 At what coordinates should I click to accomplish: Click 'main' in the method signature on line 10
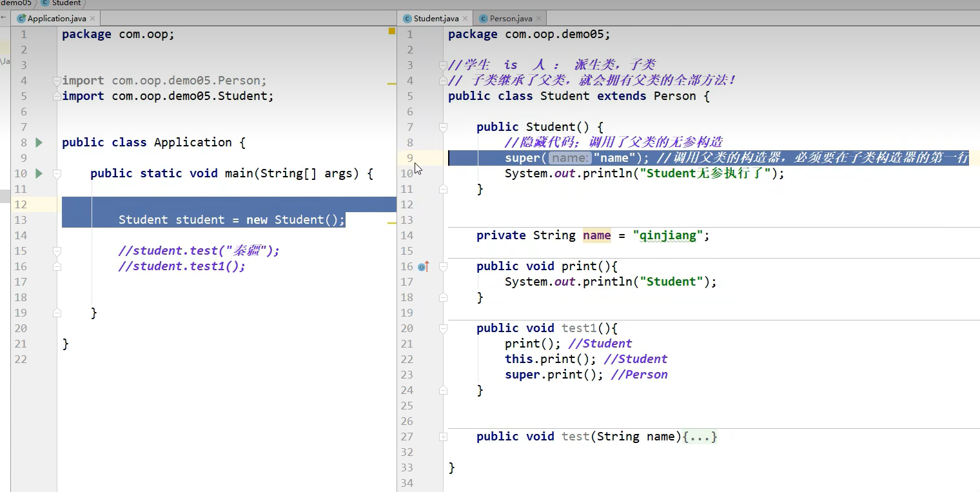pyautogui.click(x=239, y=173)
